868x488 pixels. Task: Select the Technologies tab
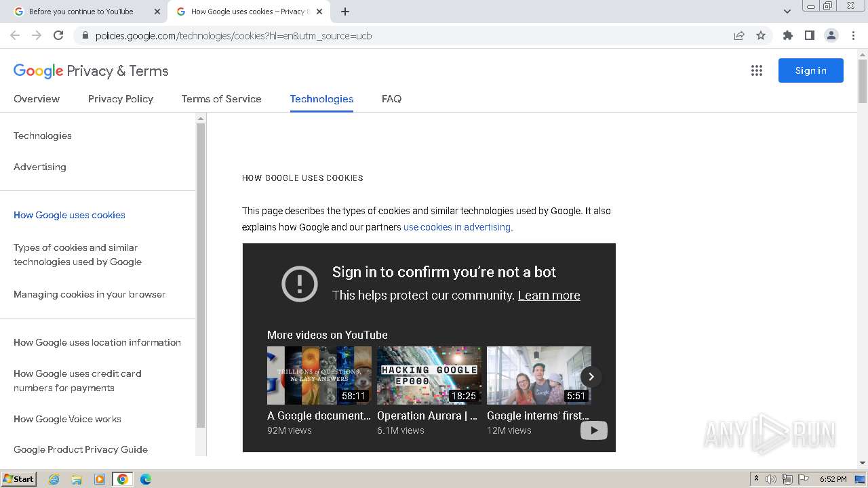321,99
